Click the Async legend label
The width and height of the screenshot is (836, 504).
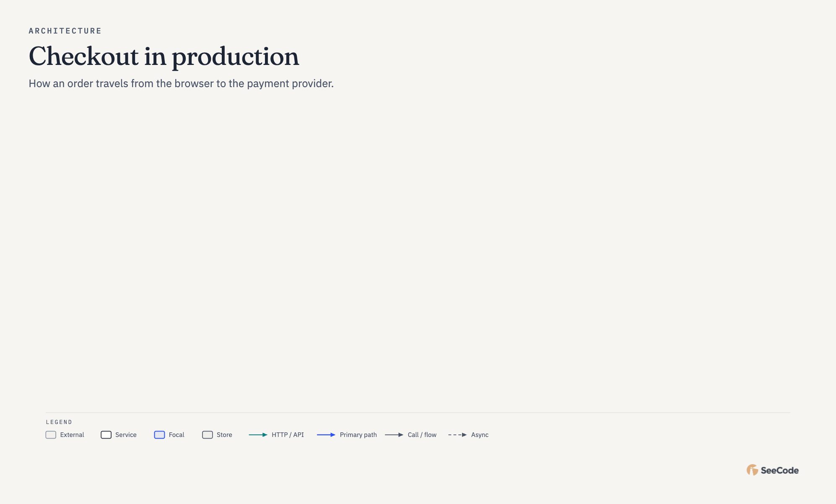480,435
